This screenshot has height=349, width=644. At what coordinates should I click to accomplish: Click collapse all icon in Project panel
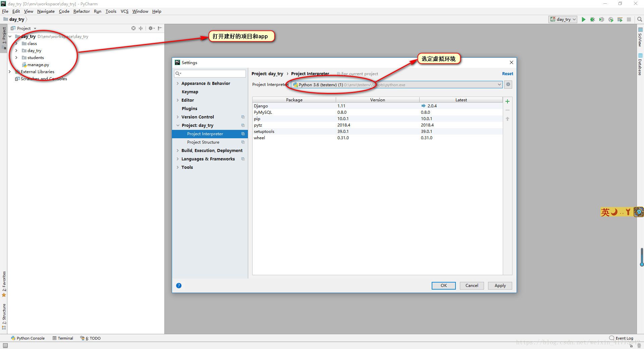click(141, 28)
